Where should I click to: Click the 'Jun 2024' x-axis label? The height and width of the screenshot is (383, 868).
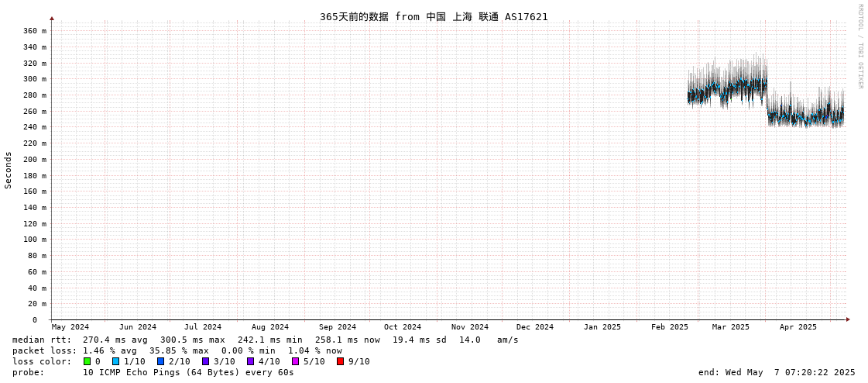138,327
